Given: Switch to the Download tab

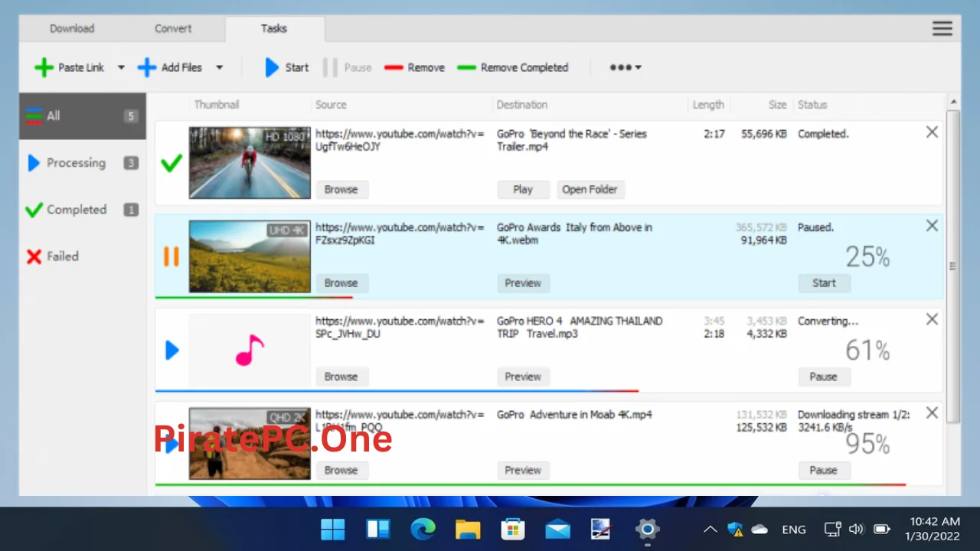Looking at the screenshot, I should pos(72,28).
